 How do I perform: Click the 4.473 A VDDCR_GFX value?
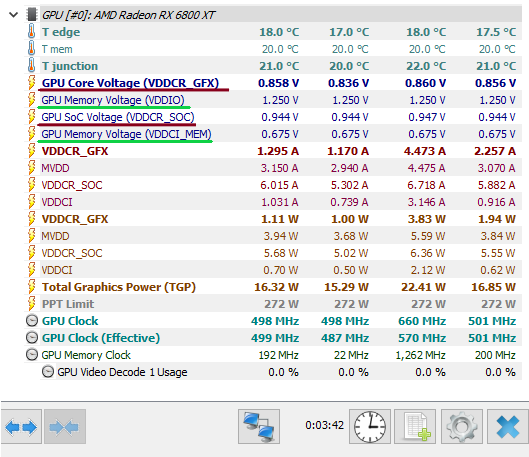(x=425, y=151)
